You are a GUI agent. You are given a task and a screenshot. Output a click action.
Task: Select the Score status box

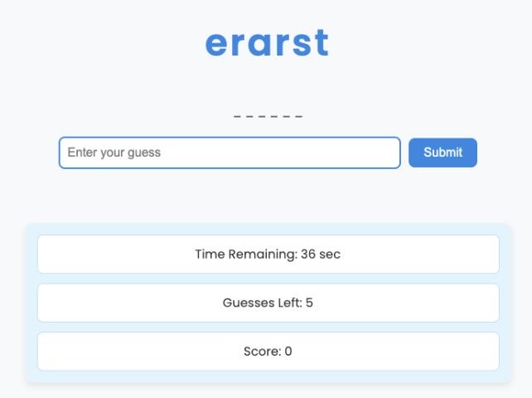click(268, 352)
